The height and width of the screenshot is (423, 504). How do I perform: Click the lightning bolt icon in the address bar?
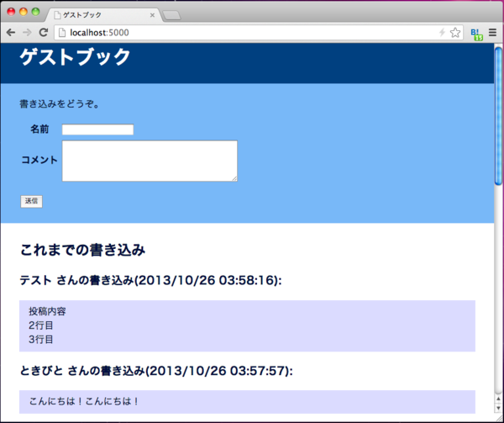(x=443, y=32)
